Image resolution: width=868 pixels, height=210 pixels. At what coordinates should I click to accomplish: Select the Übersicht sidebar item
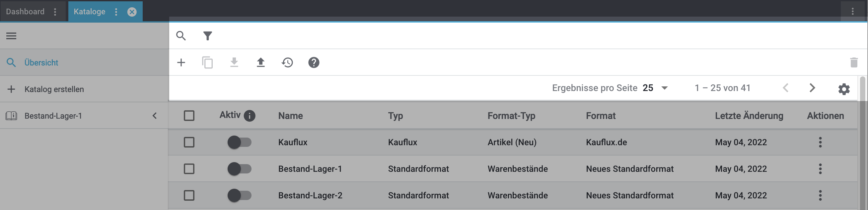coord(41,62)
